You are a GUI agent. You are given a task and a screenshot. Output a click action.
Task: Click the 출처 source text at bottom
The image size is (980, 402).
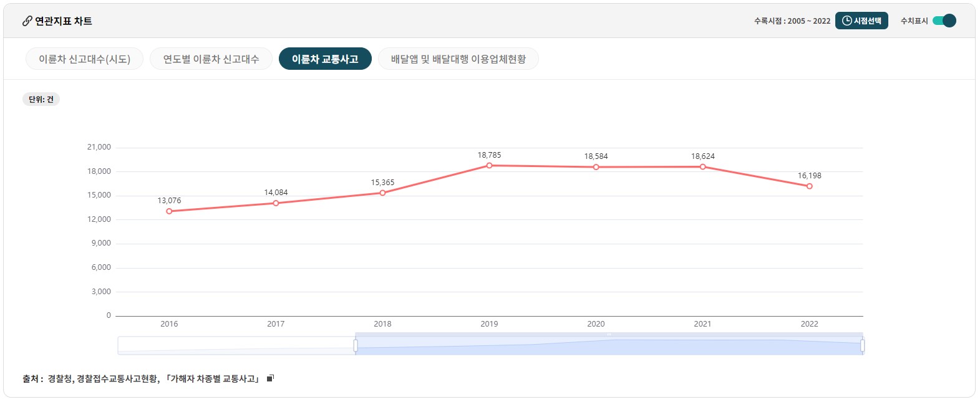point(140,378)
